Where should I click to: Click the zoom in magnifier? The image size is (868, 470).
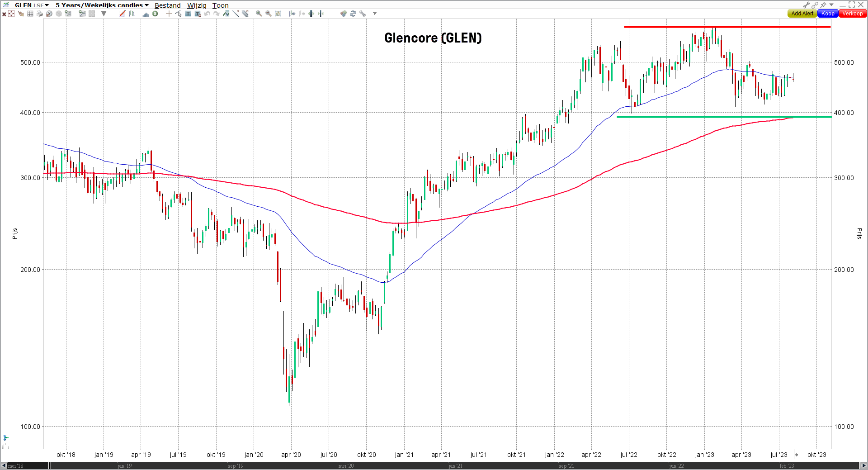[259, 14]
